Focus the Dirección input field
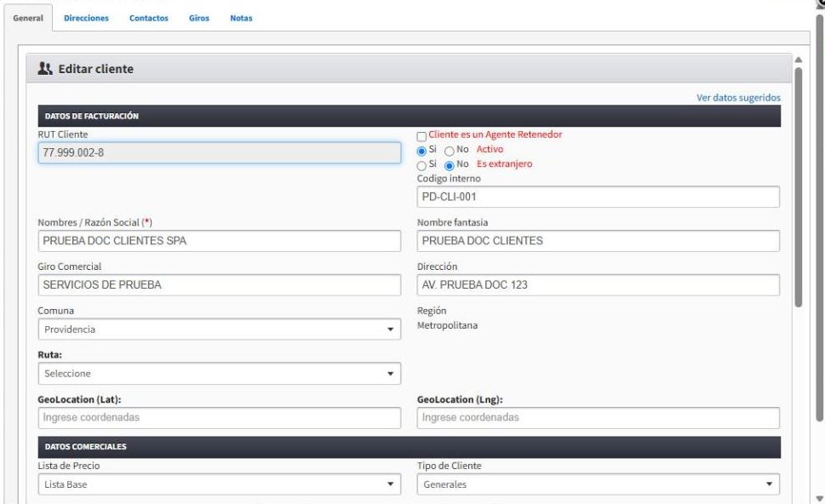The image size is (825, 504). click(x=599, y=285)
